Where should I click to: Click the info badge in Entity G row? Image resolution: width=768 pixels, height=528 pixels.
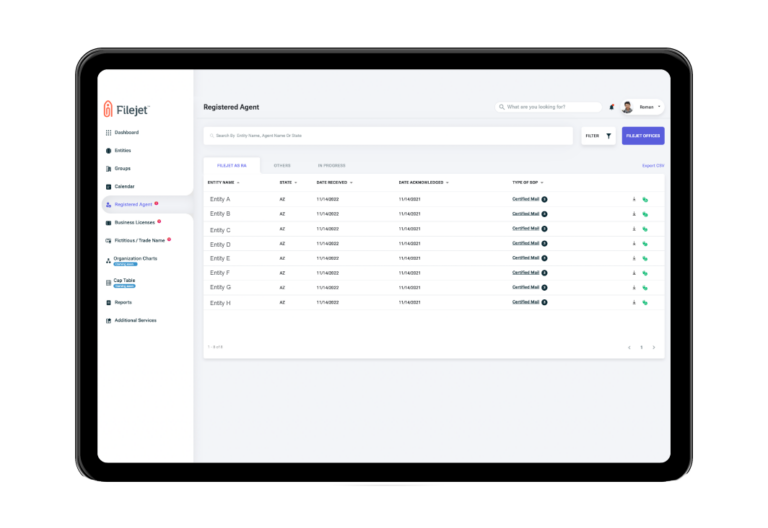[x=545, y=288]
